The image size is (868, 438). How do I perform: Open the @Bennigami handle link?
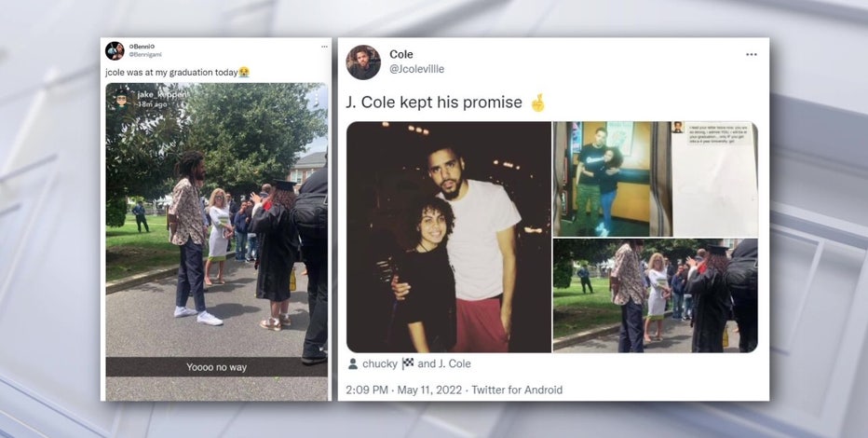pos(145,55)
